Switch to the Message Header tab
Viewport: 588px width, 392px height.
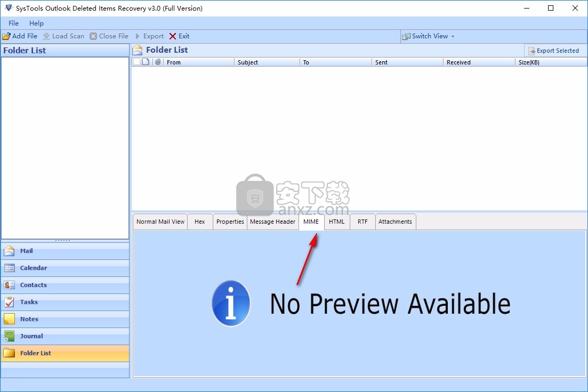[272, 222]
